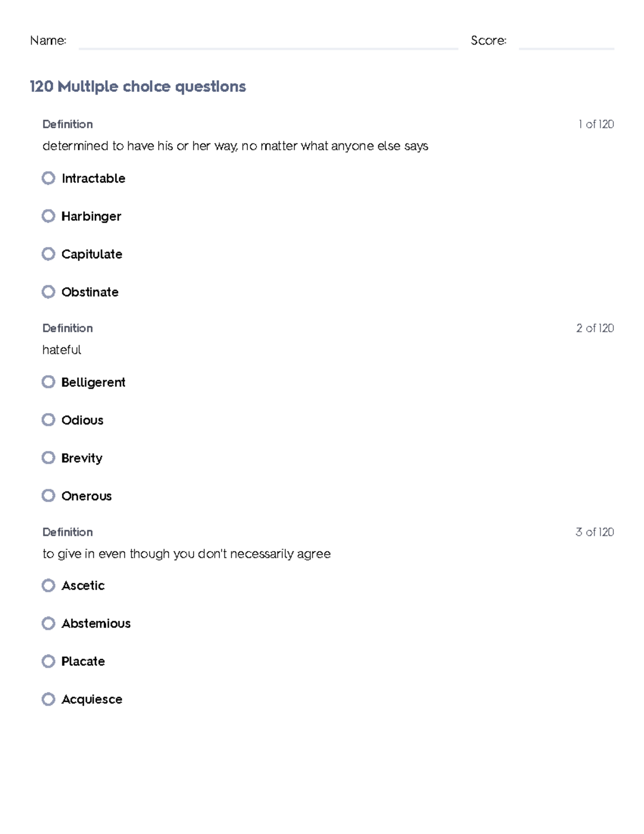Pick the Capitulate radio button

[x=48, y=254]
